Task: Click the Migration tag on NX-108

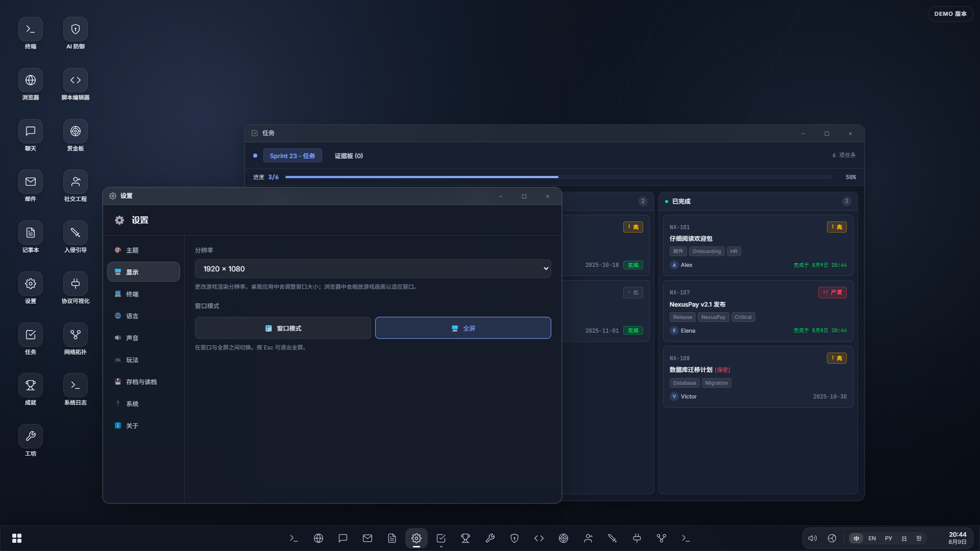Action: pos(717,383)
